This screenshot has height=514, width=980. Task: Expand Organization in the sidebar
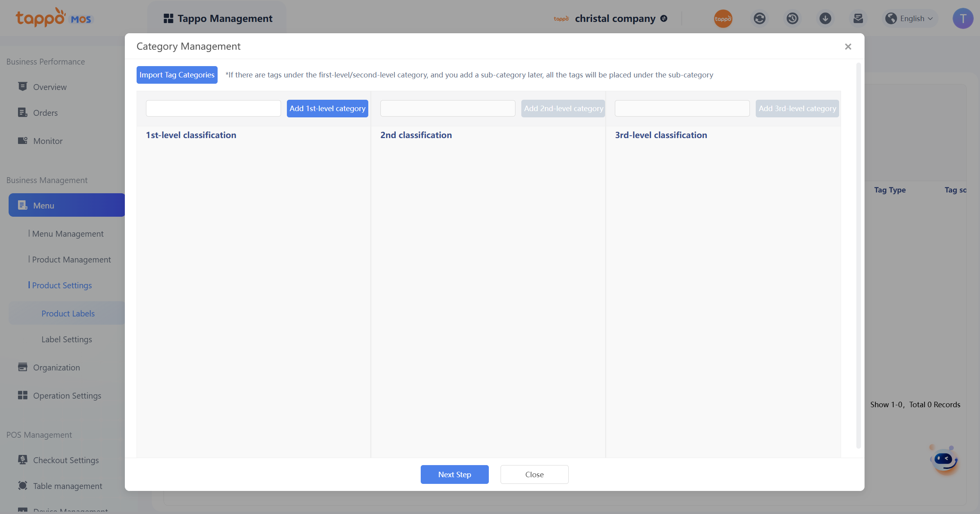tap(56, 367)
